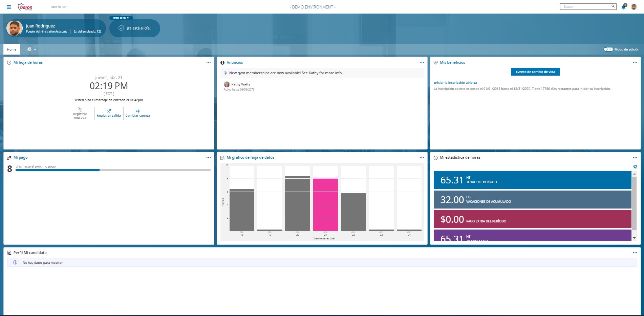Open the hamburger navigation menu
Viewport: 644px width, 316px height.
[x=9, y=7]
